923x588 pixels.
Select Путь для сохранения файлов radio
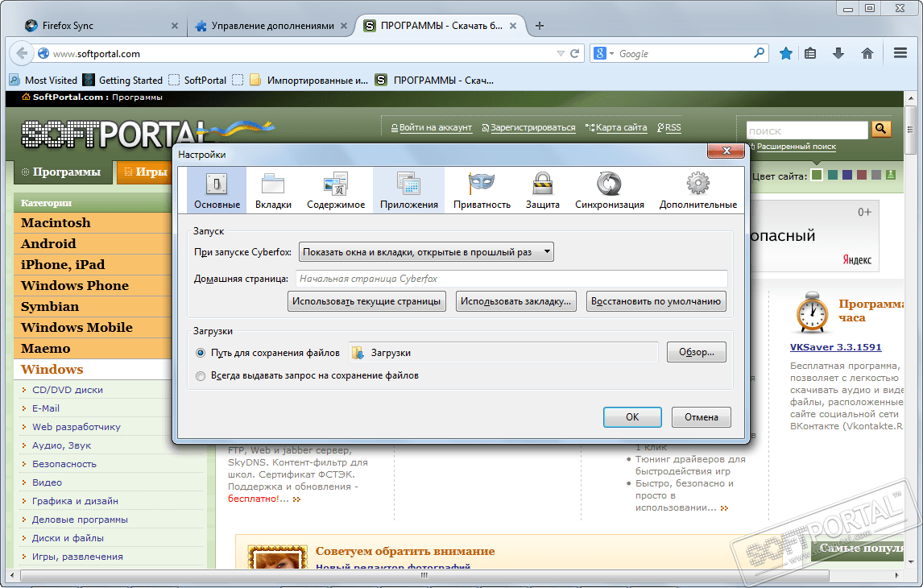[200, 353]
